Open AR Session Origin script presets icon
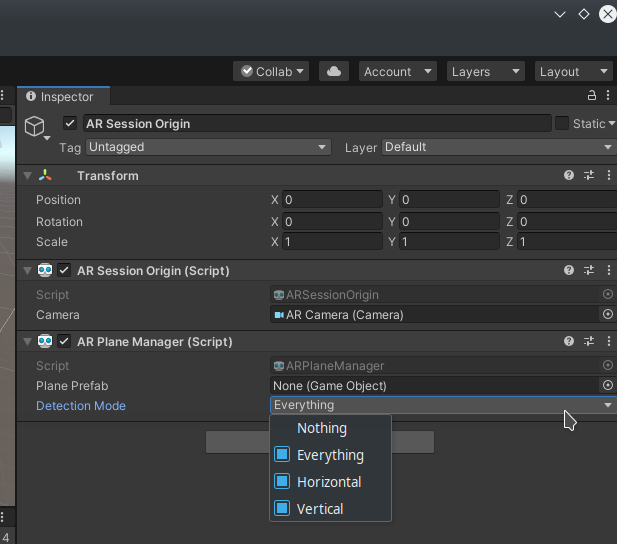This screenshot has height=544, width=617. [x=589, y=270]
